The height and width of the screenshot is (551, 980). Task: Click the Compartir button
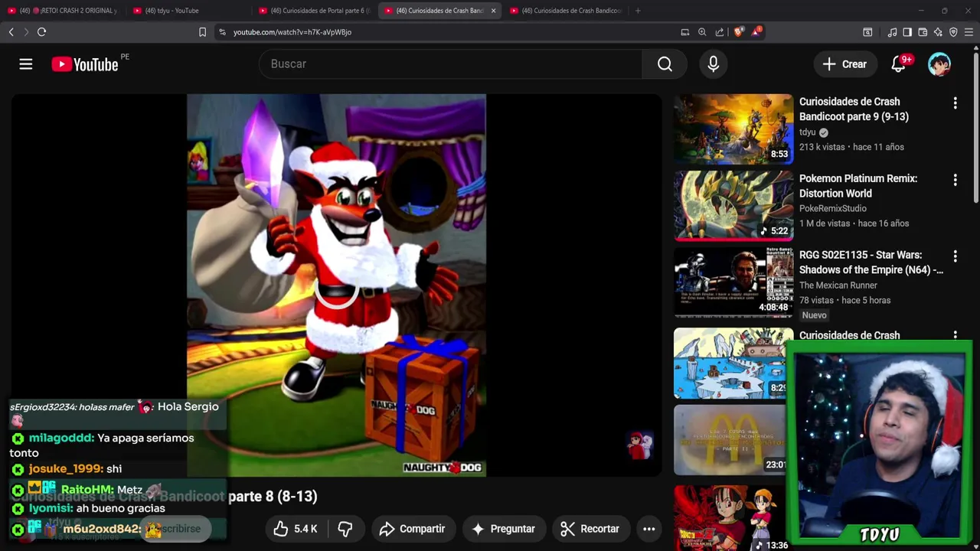coord(412,529)
